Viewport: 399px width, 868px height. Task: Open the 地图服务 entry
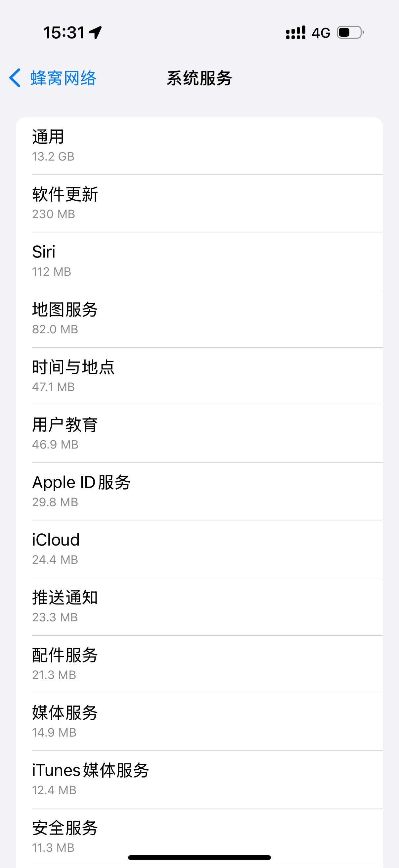(x=199, y=319)
